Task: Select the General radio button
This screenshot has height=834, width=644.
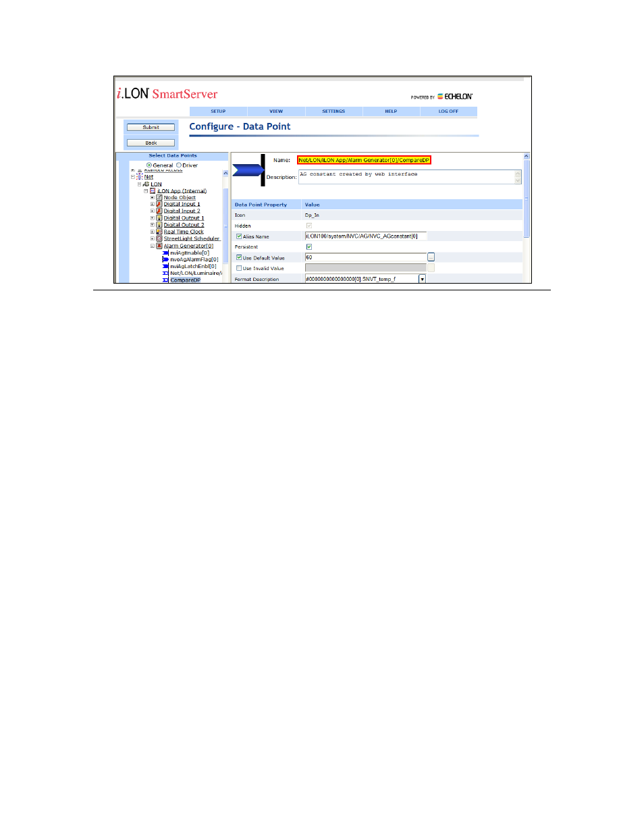Action: (149, 165)
